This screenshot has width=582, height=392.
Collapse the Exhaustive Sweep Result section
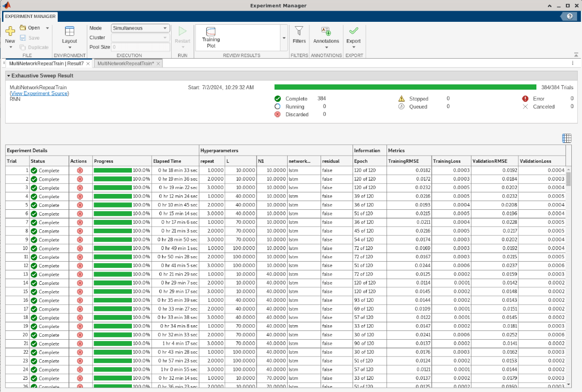tap(7, 76)
